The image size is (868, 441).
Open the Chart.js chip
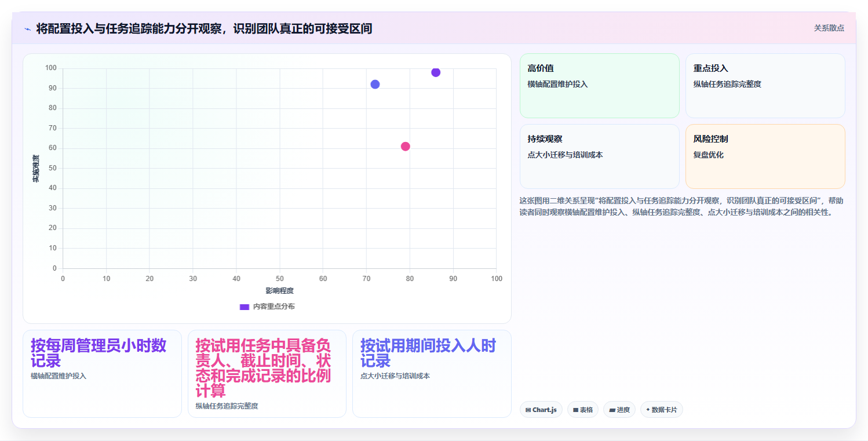[541, 410]
